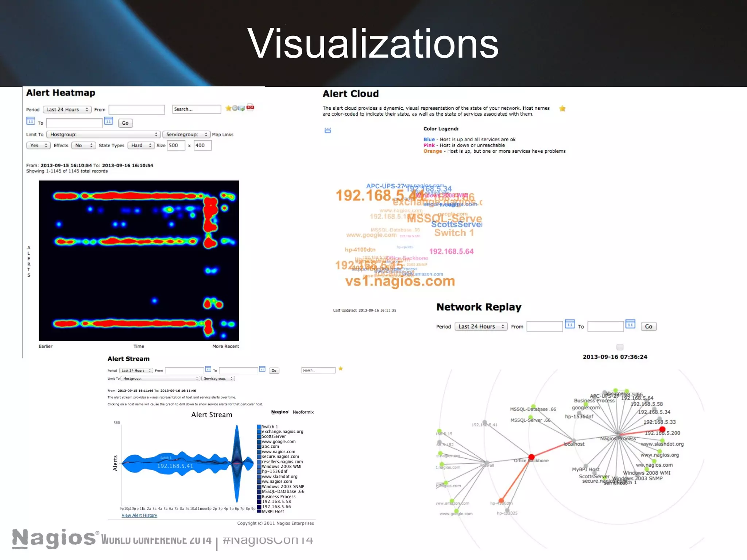Open the Alert Stream Period dropdown
This screenshot has height=560, width=747.
click(136, 370)
